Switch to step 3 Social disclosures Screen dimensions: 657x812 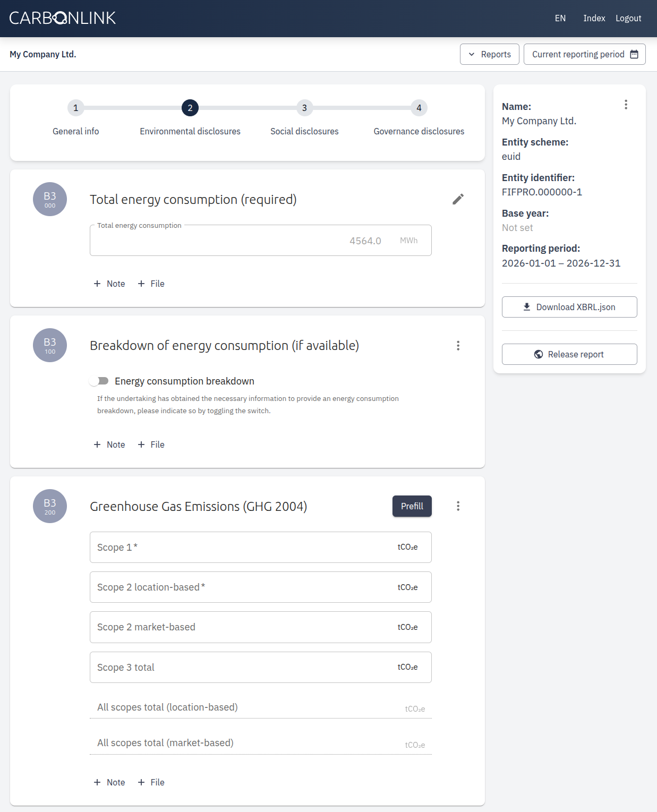[304, 118]
